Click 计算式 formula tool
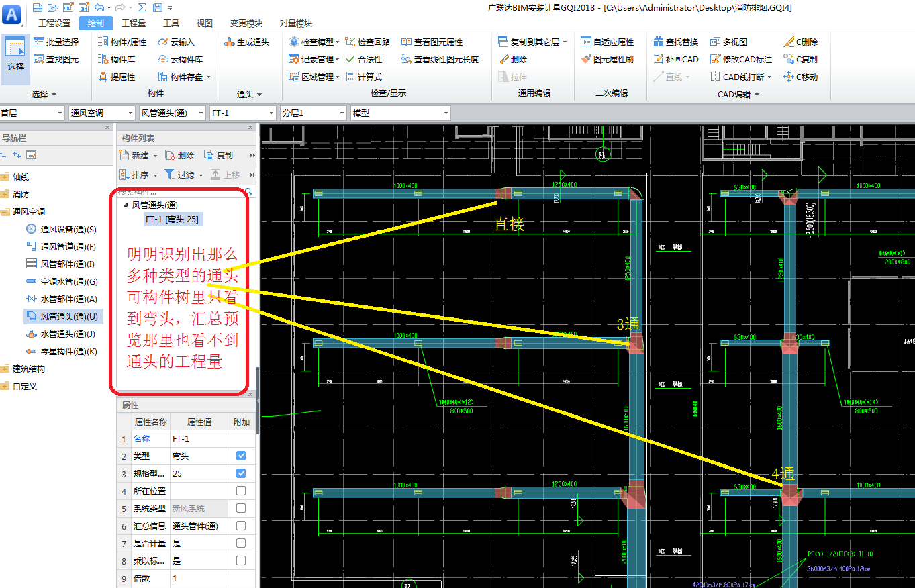 click(364, 77)
